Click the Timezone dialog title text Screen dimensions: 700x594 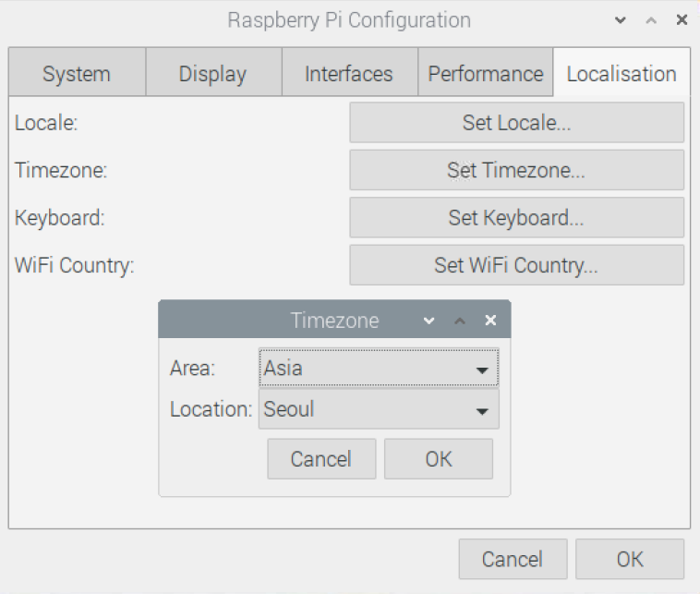(335, 321)
